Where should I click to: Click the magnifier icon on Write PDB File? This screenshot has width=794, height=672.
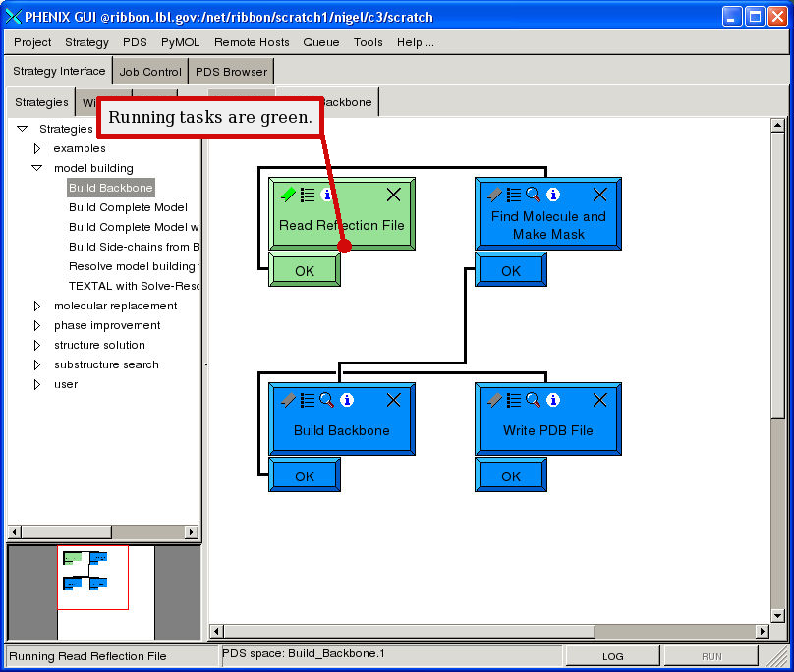pyautogui.click(x=533, y=400)
